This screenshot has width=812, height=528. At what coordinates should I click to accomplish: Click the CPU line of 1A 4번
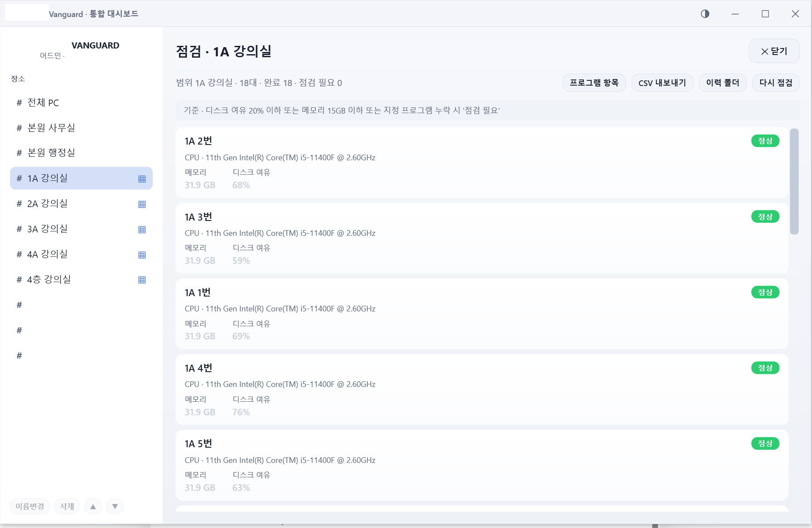(280, 384)
